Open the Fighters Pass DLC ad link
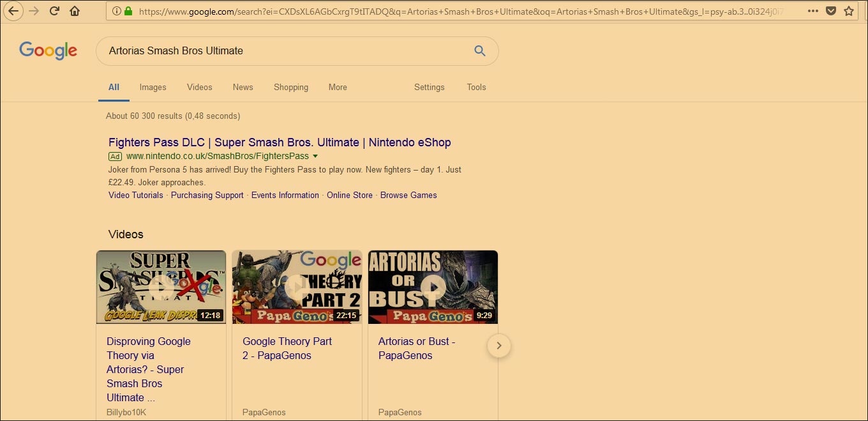The height and width of the screenshot is (421, 868). coord(280,142)
